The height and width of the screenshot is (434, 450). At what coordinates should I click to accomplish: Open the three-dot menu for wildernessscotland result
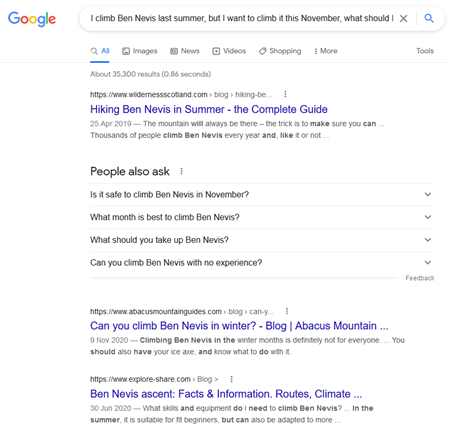click(285, 94)
